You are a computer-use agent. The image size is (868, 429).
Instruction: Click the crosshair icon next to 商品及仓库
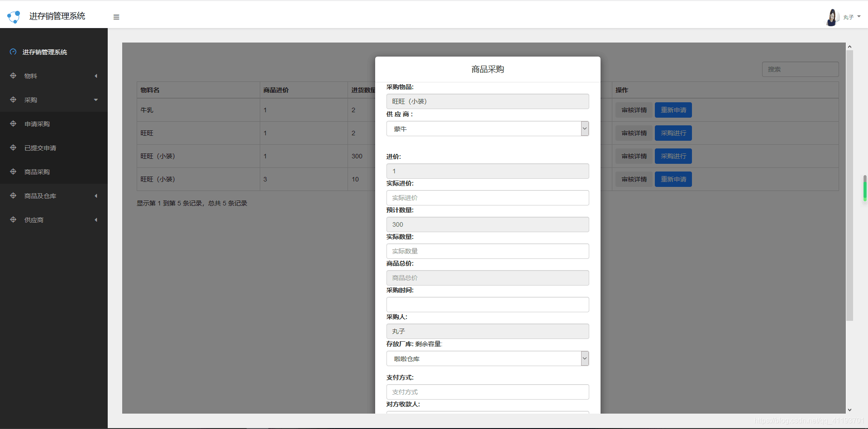13,195
